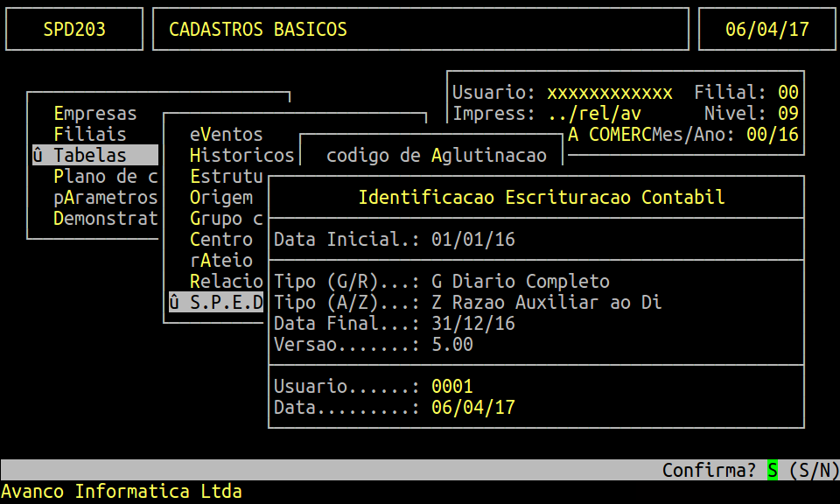Select Historicos submenu item
Viewport: 840px width, 504px height.
(x=241, y=156)
